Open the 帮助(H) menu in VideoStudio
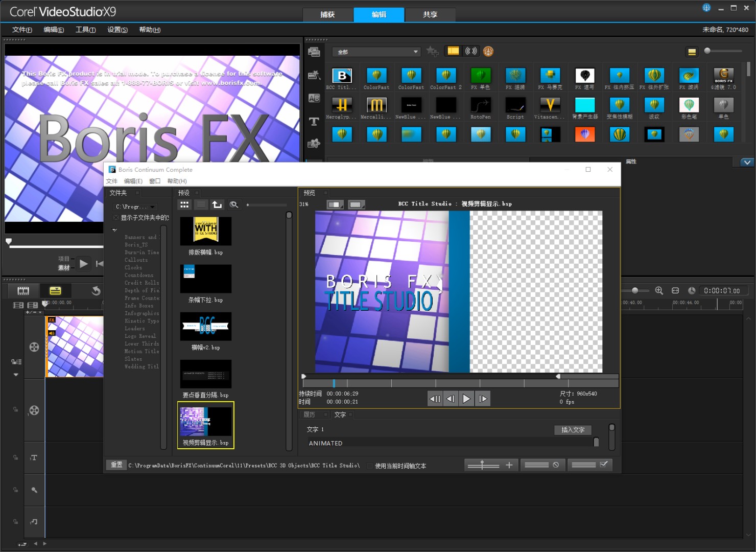756x552 pixels. [150, 30]
